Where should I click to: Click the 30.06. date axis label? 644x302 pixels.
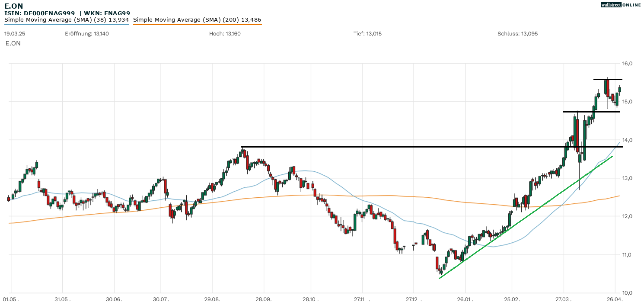[114, 299]
